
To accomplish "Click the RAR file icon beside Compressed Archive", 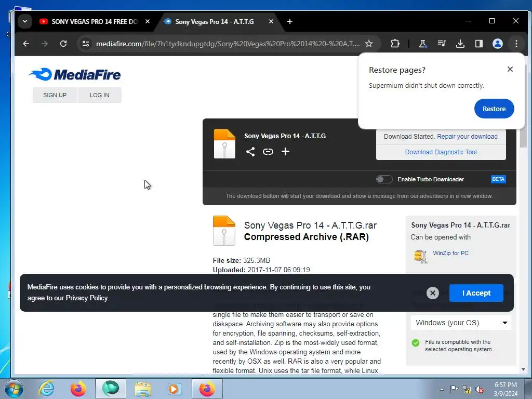I will pyautogui.click(x=224, y=231).
